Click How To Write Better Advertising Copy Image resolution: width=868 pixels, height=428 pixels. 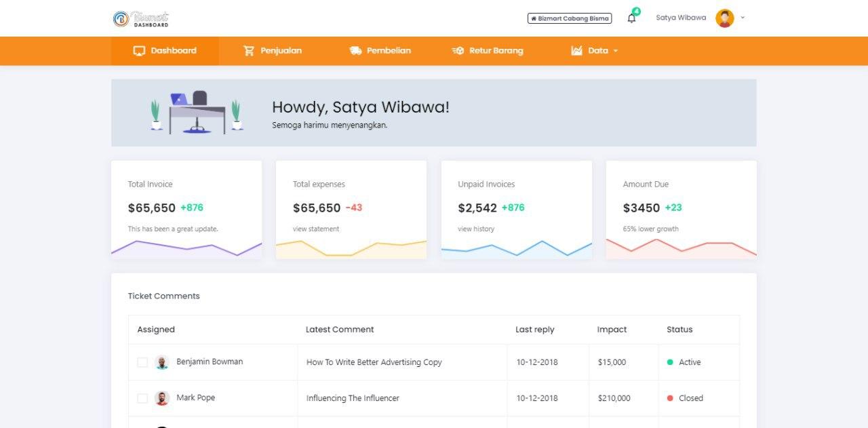[374, 362]
